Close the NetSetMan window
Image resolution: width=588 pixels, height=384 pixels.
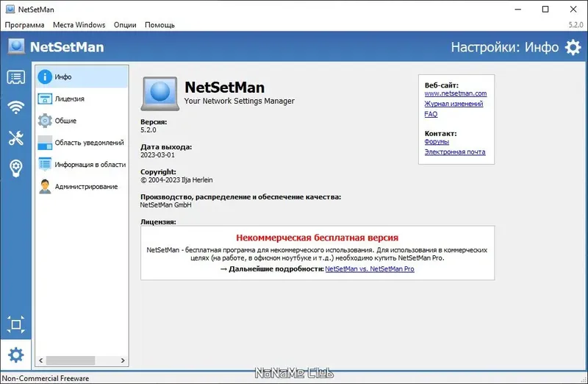(x=573, y=10)
